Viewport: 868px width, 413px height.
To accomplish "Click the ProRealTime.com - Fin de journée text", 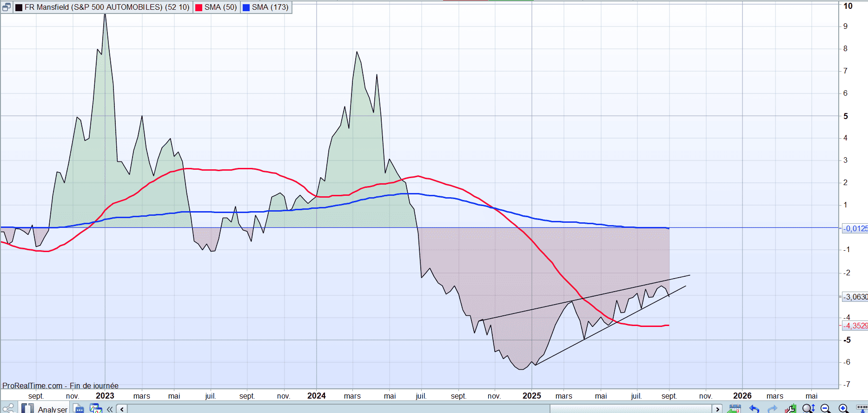I will [x=60, y=386].
